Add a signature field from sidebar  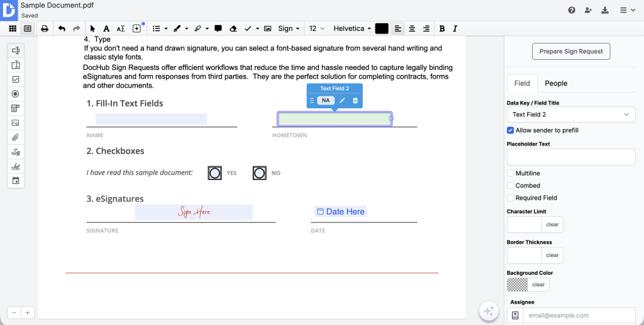pyautogui.click(x=16, y=152)
